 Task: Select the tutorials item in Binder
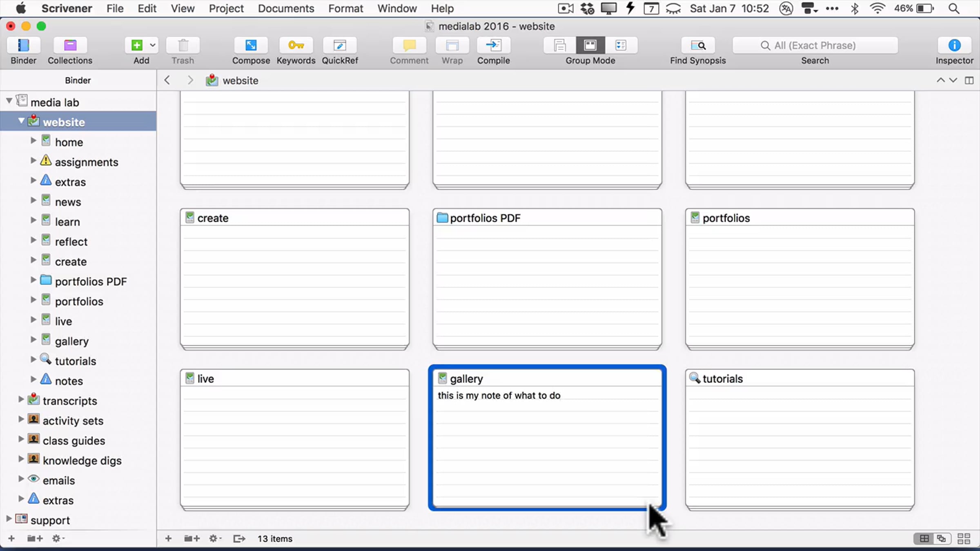(x=76, y=361)
